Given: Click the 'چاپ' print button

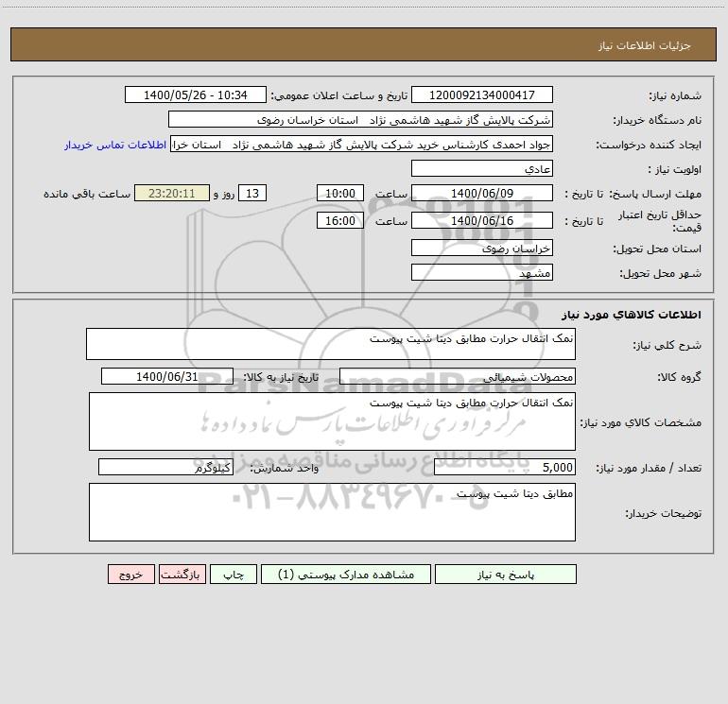Looking at the screenshot, I should (234, 574).
